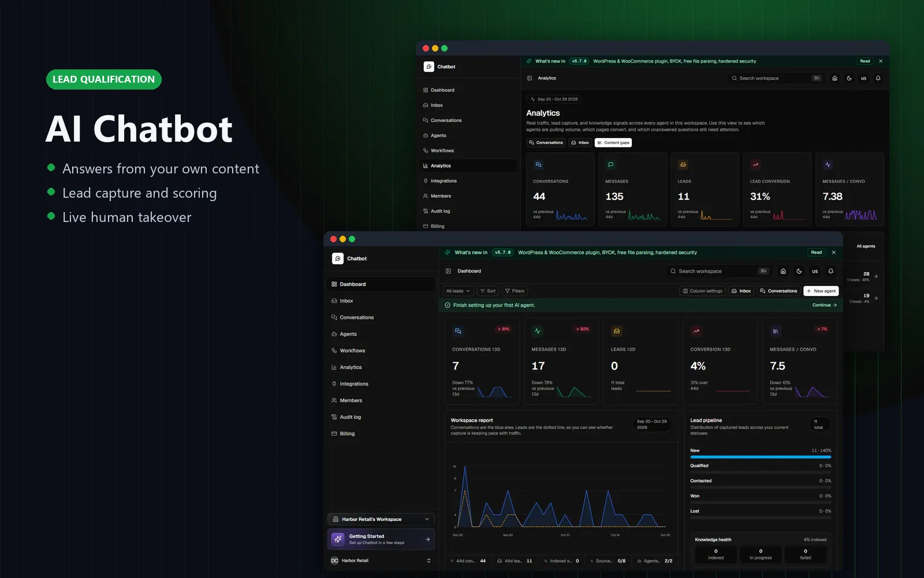Click the Lead Conversion card icon in the Analytics window
Screen dimensions: 924x578
755,165
